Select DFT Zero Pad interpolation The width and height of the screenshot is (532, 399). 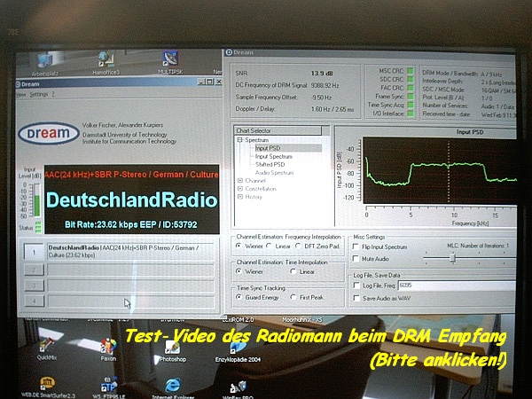298,246
